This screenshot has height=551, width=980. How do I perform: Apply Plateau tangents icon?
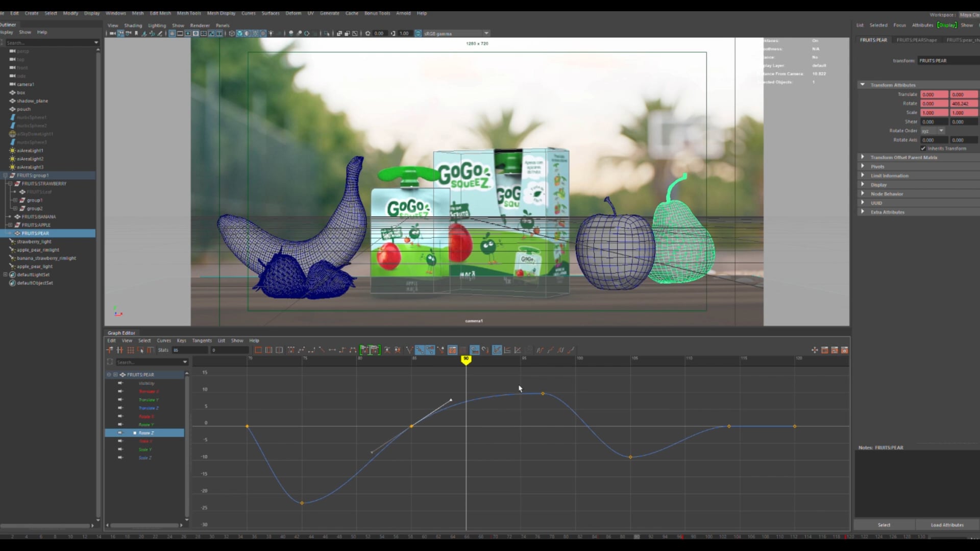pos(352,350)
